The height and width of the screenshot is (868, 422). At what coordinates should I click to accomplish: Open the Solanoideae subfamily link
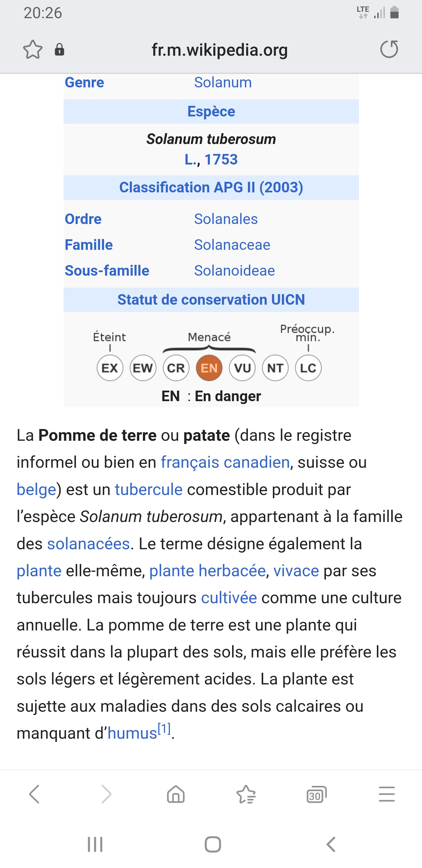tap(234, 271)
